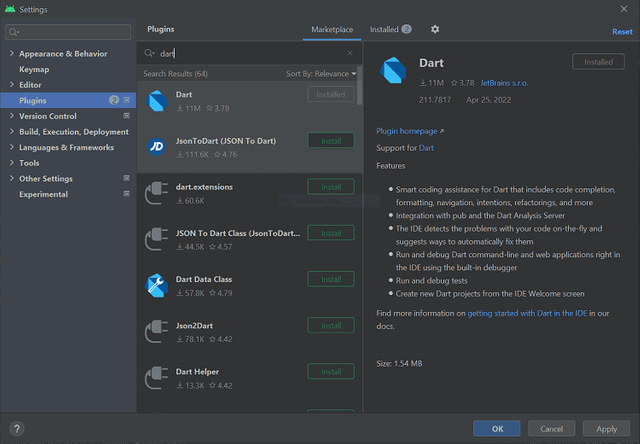Viewport: 640px width, 444px height.
Task: Open the plugins gear settings menu
Action: click(435, 29)
